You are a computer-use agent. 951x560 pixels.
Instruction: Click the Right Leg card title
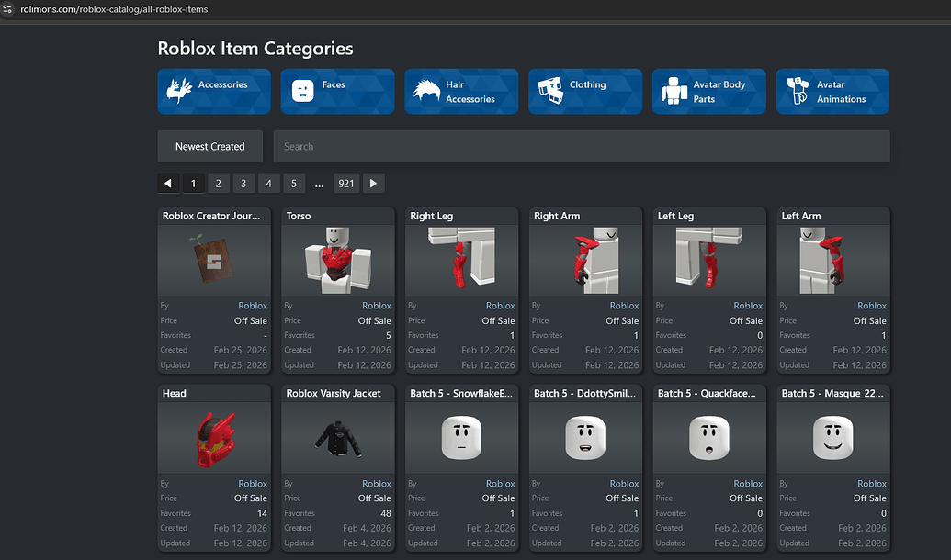[431, 216]
